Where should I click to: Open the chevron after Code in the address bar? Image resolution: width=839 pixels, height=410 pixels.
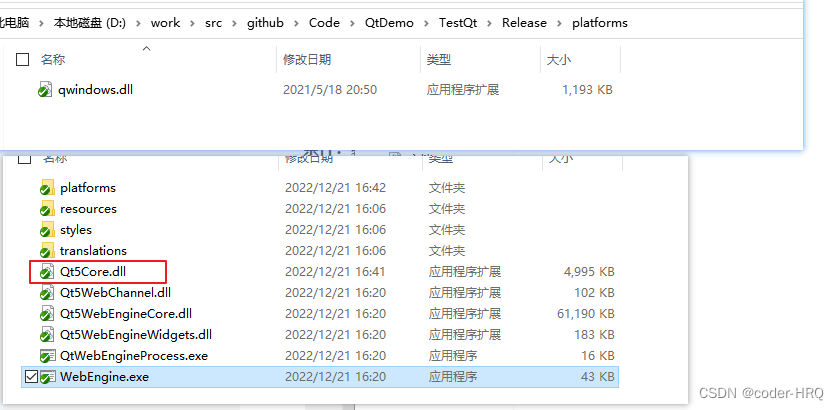(353, 23)
